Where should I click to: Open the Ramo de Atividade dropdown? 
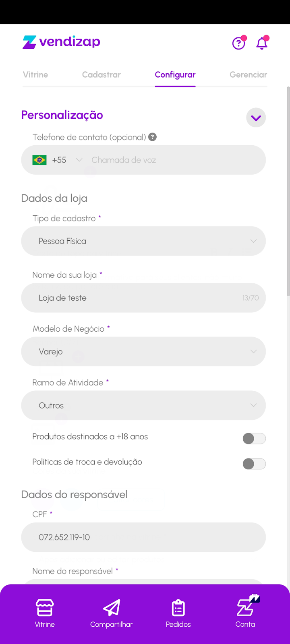143,405
